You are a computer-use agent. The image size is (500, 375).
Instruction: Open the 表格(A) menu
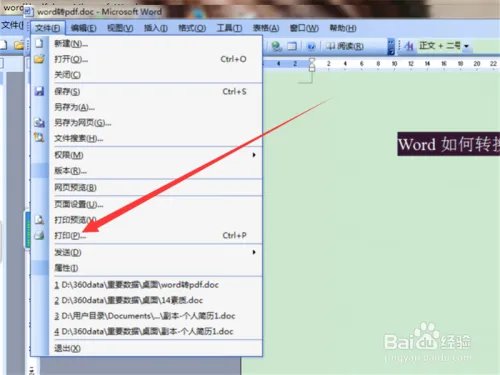click(266, 28)
